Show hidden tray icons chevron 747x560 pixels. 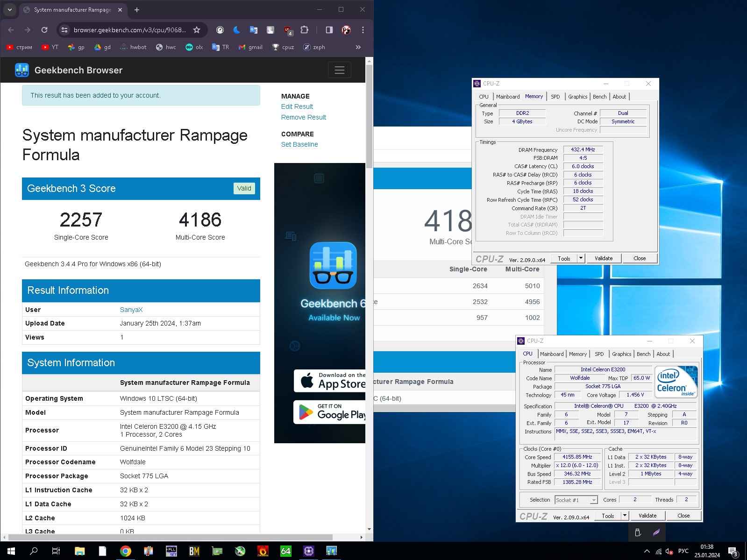tap(647, 551)
